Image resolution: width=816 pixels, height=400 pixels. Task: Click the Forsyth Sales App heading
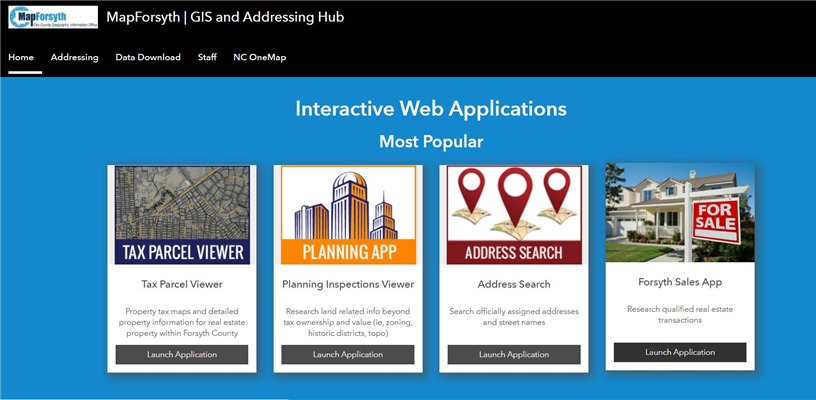[680, 282]
